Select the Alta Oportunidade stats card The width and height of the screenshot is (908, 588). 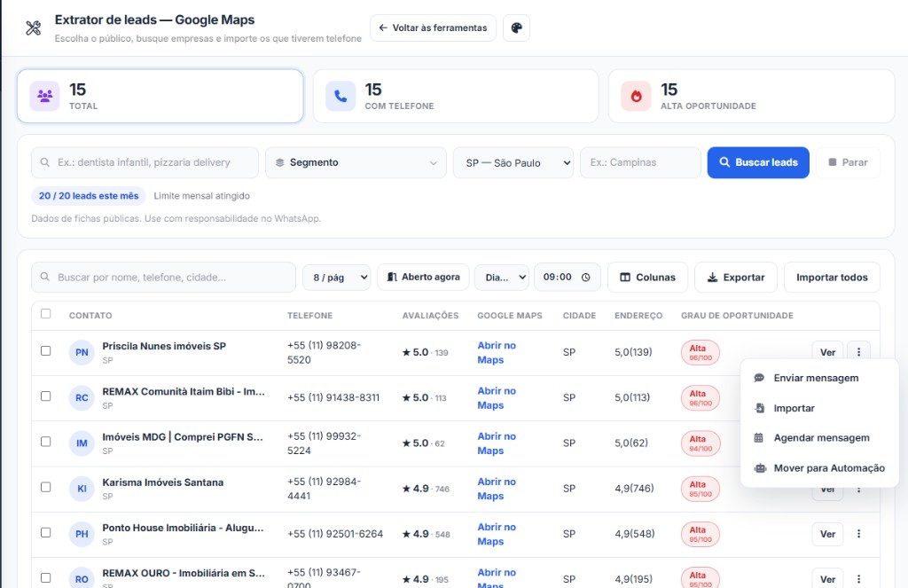(752, 96)
